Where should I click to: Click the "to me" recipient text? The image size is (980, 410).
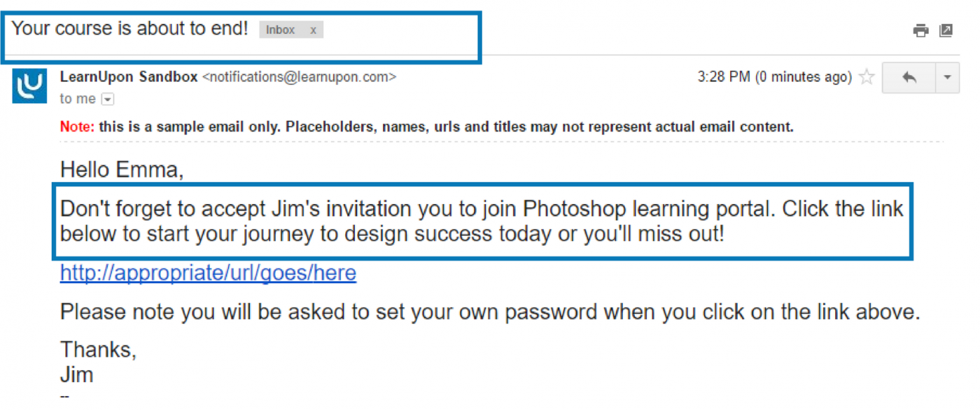coord(78,99)
